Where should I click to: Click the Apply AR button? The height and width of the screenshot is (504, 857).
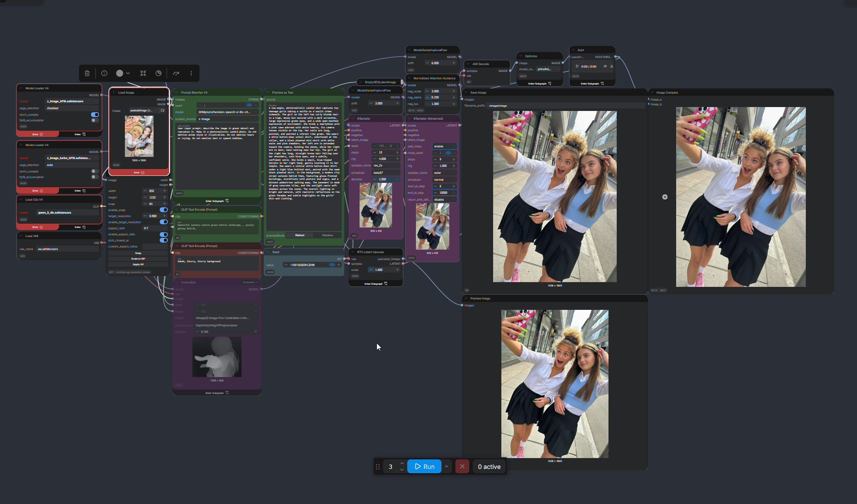coord(138,264)
